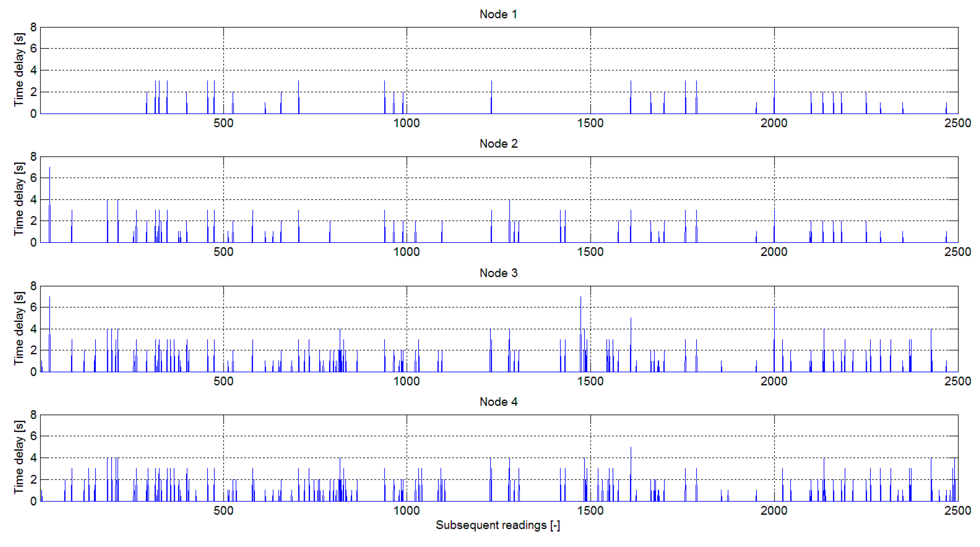Click Node 1's "Time delay [s]" axis label
Viewport: 980px width, 547px height.
coord(19,70)
